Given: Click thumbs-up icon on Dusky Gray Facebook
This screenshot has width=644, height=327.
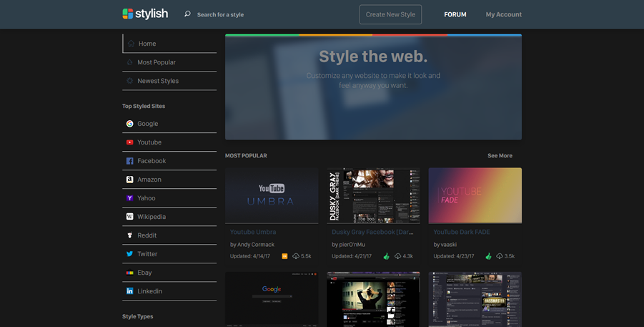Looking at the screenshot, I should point(387,256).
